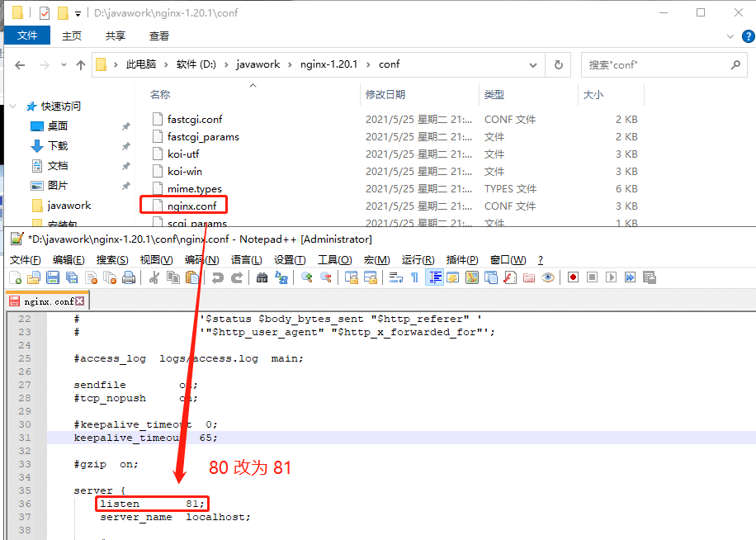Toggle synchronize horizontal scrolling icon

pos(371,277)
